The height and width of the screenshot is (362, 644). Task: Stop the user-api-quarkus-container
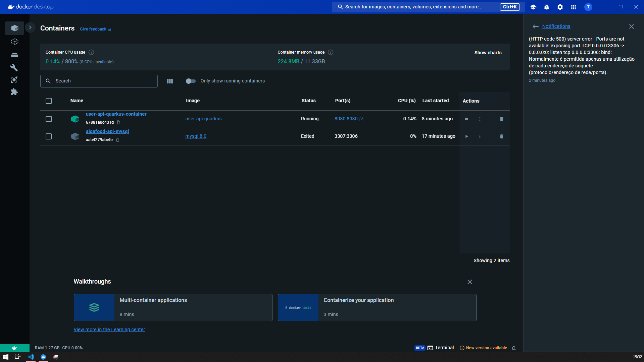tap(466, 119)
